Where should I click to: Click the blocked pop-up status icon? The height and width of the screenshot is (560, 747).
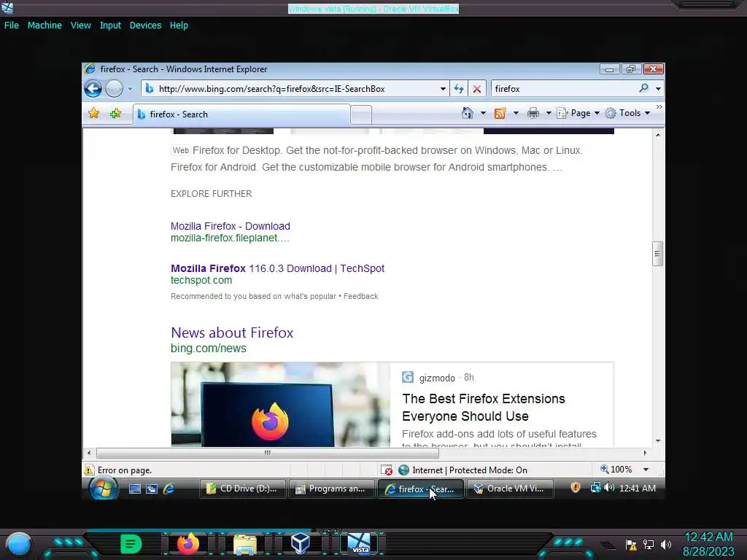click(387, 470)
